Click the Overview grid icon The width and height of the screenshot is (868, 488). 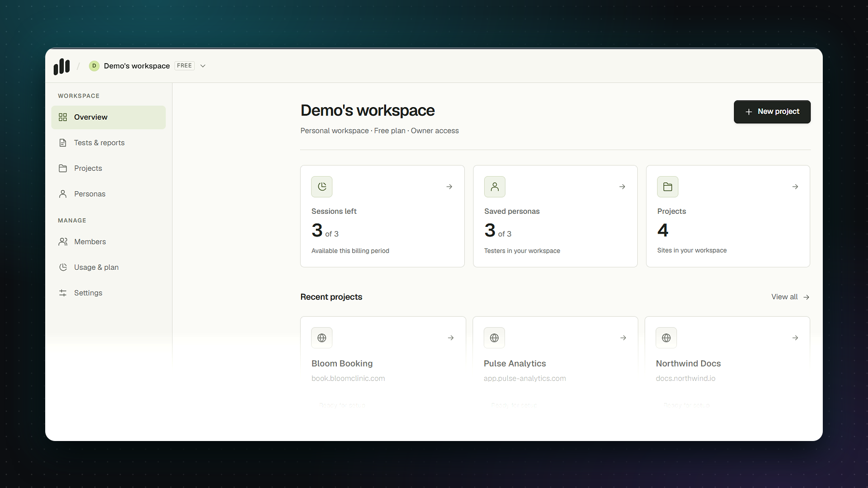[x=63, y=117]
